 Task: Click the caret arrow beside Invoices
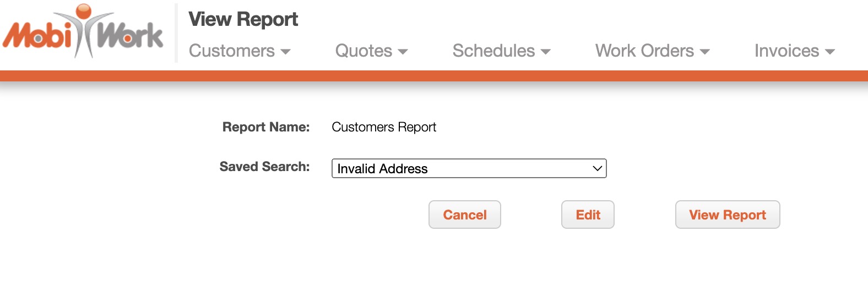click(829, 52)
